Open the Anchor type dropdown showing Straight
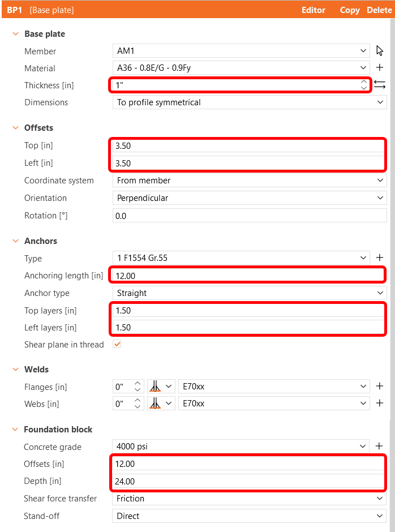Screen dimensions: 395x532 (x=249, y=293)
